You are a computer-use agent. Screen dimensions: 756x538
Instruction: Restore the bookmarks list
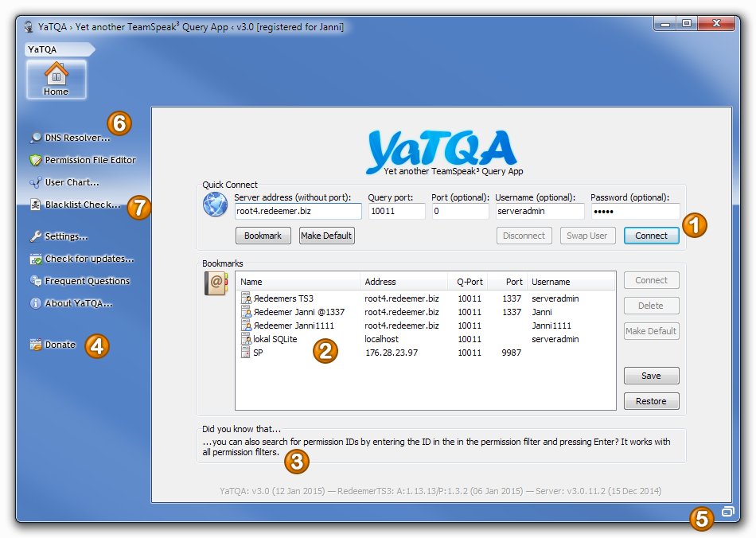pyautogui.click(x=652, y=401)
